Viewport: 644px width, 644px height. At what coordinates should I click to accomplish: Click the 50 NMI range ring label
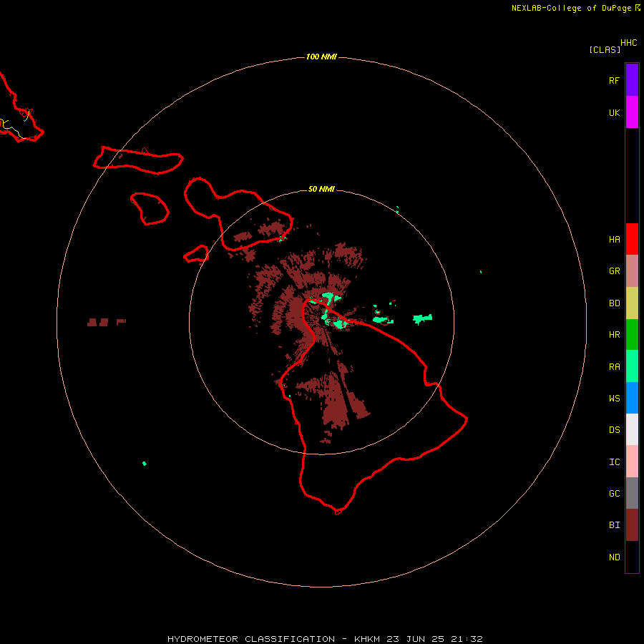[x=321, y=189]
